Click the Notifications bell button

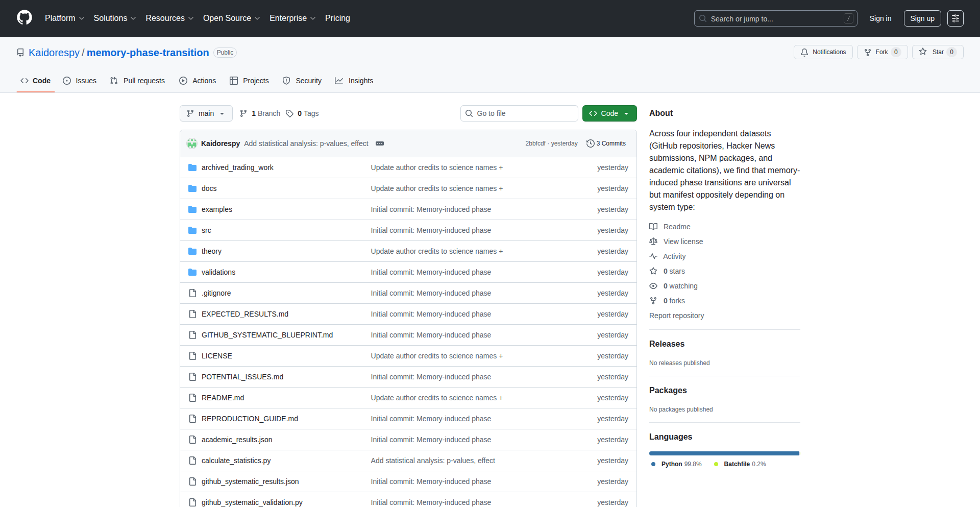[823, 52]
